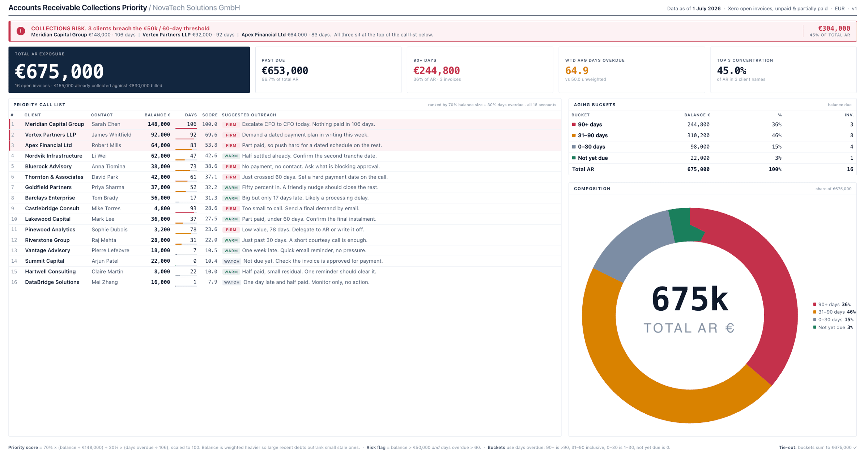Click contact Pierre Lefebvre
The width and height of the screenshot is (868, 456).
tap(110, 250)
